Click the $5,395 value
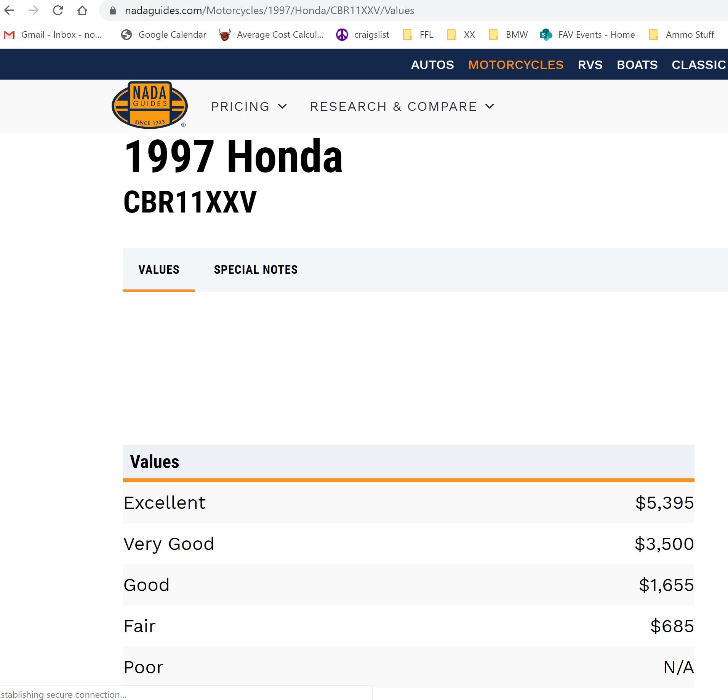Viewport: 728px width, 700px height. click(x=664, y=503)
